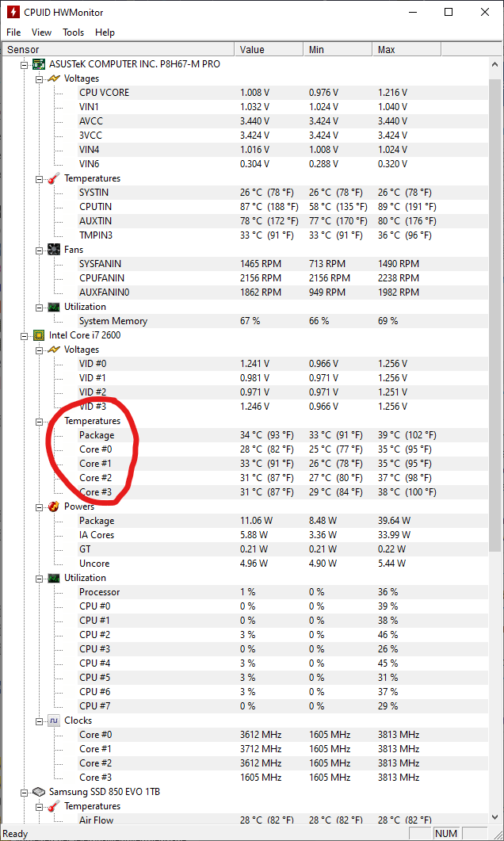Collapse the Intel Core i7 2600 node
The width and height of the screenshot is (504, 841).
(24, 335)
